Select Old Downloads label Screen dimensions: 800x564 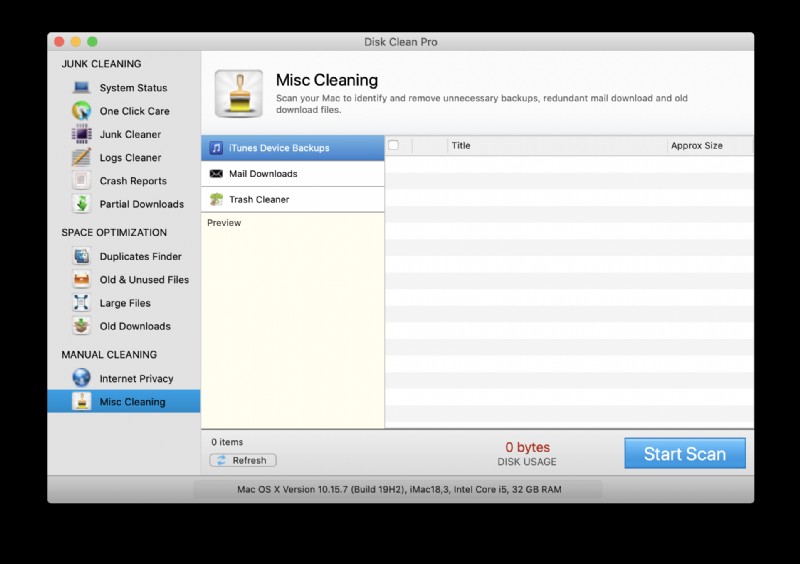click(x=135, y=326)
